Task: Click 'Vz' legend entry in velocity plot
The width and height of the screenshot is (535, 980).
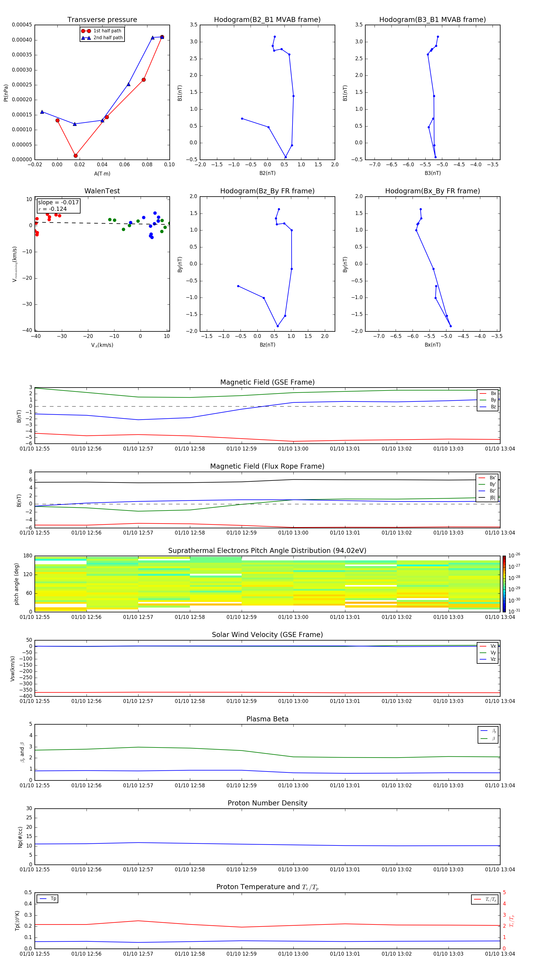Action: (x=488, y=659)
